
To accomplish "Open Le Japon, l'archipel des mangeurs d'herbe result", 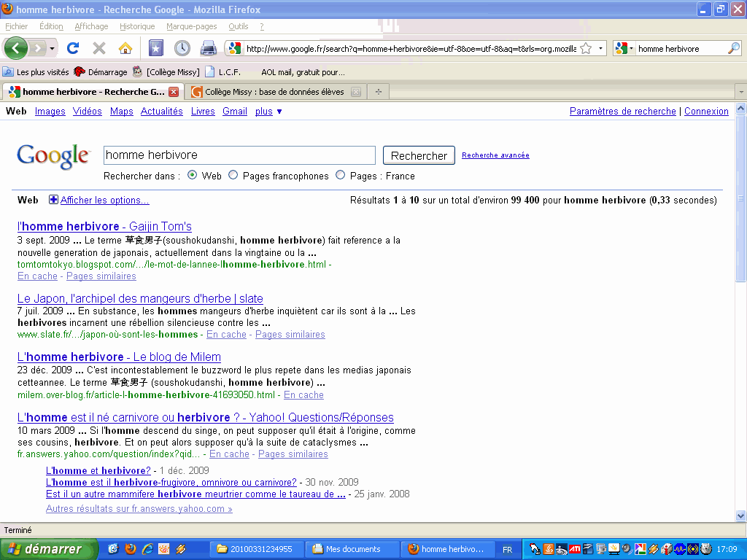I will 140,298.
